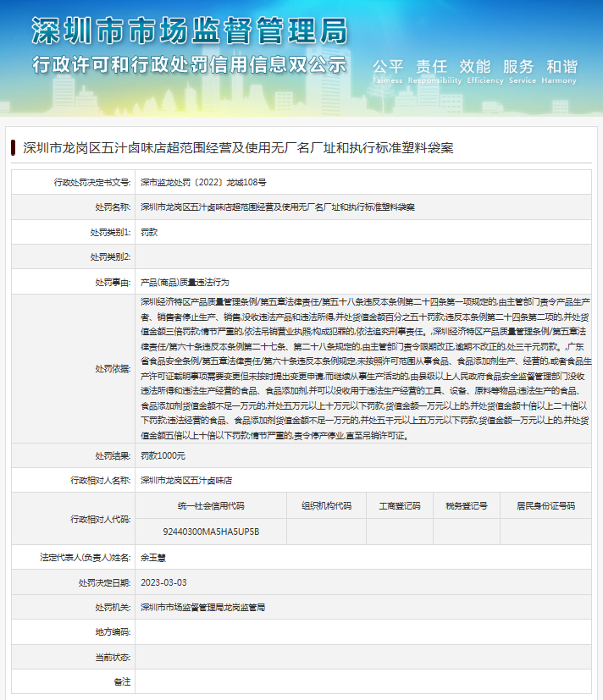Click the 处罚事由 label
This screenshot has width=603, height=700.
pyautogui.click(x=113, y=282)
